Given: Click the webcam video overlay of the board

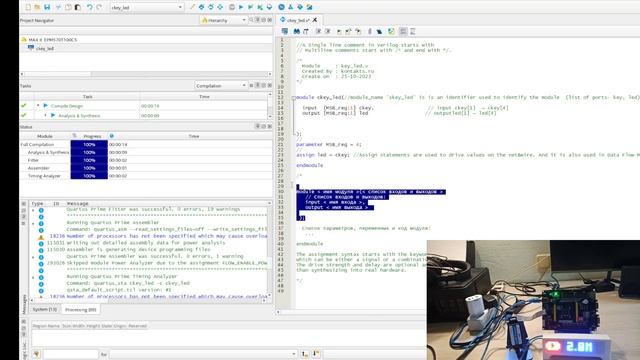Looking at the screenshot, I should 533,300.
